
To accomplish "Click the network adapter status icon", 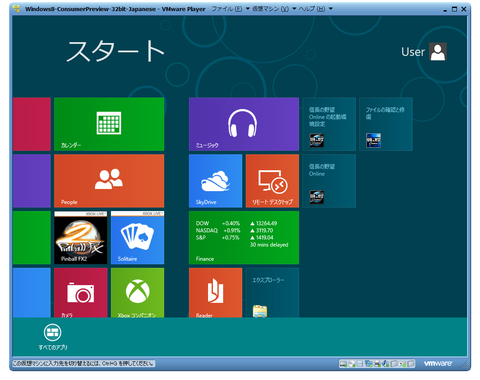I will click(x=369, y=364).
